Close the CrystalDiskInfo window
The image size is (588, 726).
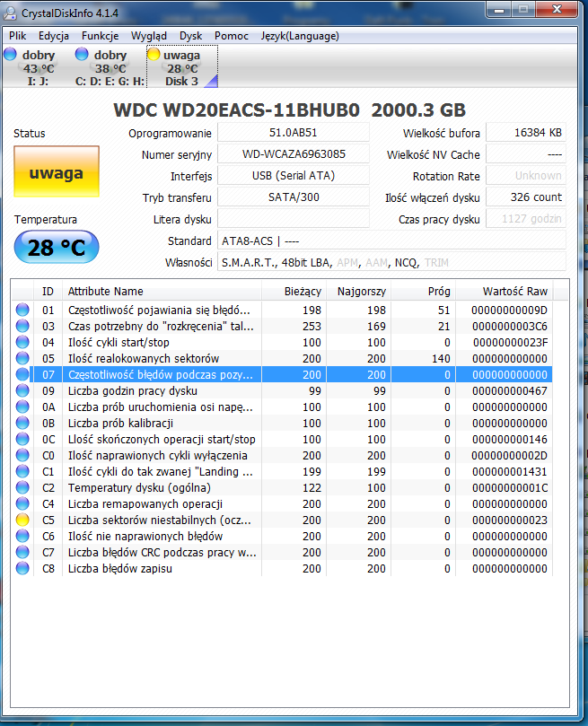click(557, 10)
